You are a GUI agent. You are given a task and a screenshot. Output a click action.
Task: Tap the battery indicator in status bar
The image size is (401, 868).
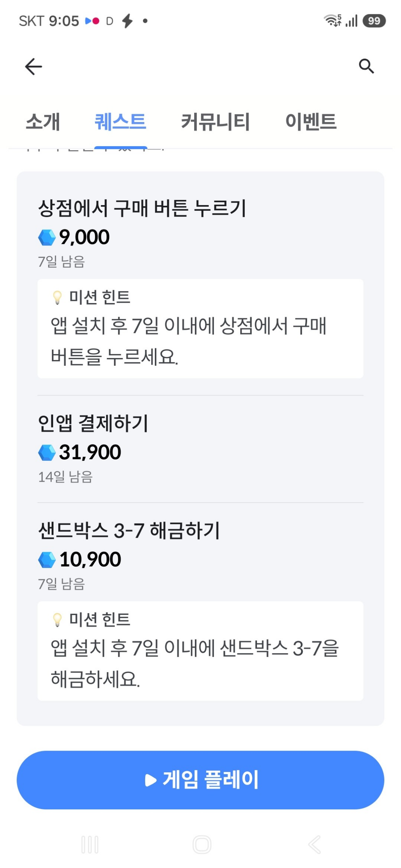click(x=374, y=21)
